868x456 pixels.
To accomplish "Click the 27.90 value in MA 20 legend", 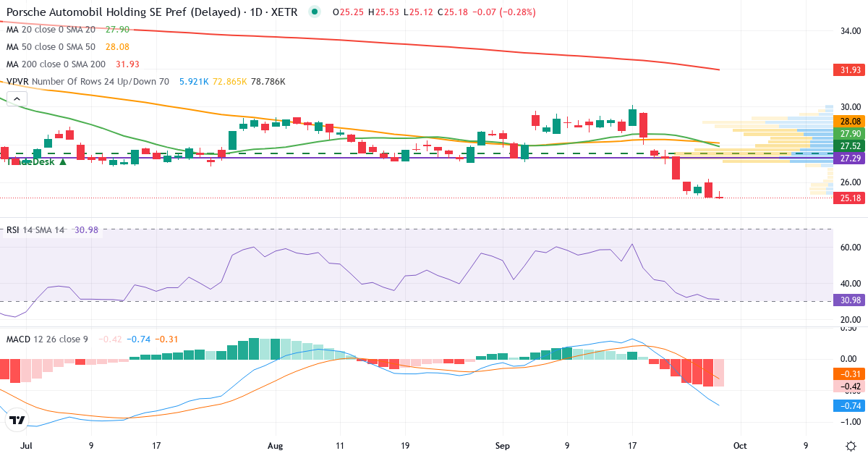I will pos(117,29).
